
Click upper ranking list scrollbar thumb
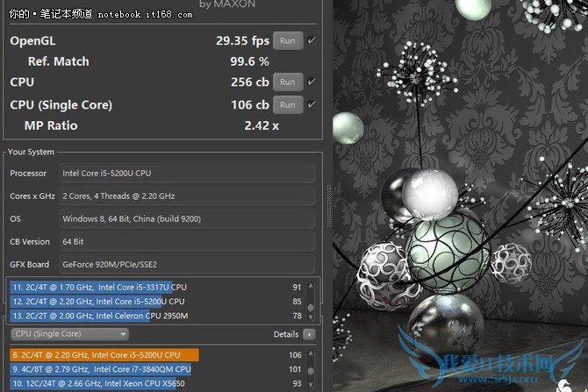(x=311, y=308)
